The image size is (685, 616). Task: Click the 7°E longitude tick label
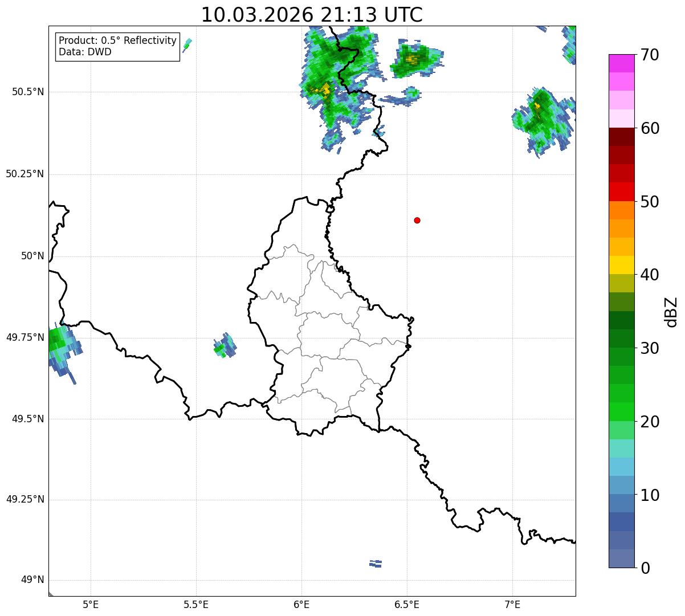(x=512, y=603)
